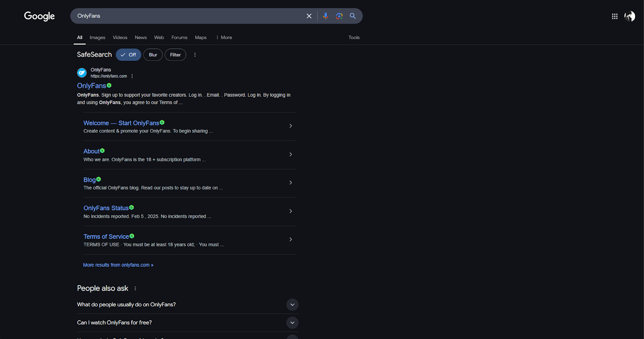Select the All results tab
Image resolution: width=644 pixels, height=339 pixels.
tap(80, 37)
